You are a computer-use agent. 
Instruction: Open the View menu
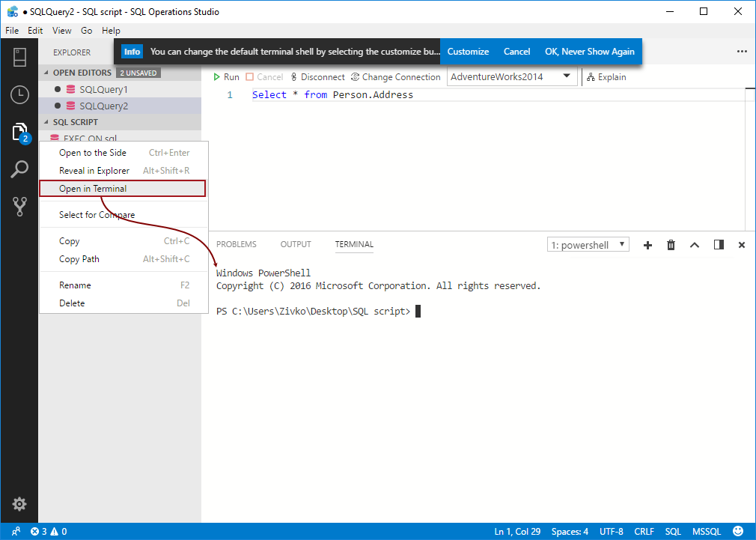pyautogui.click(x=61, y=31)
